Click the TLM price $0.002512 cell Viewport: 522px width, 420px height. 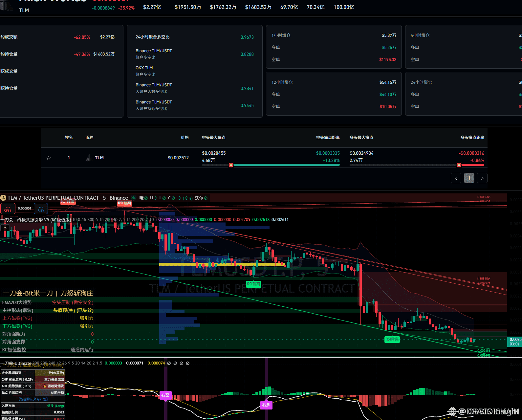tap(178, 158)
